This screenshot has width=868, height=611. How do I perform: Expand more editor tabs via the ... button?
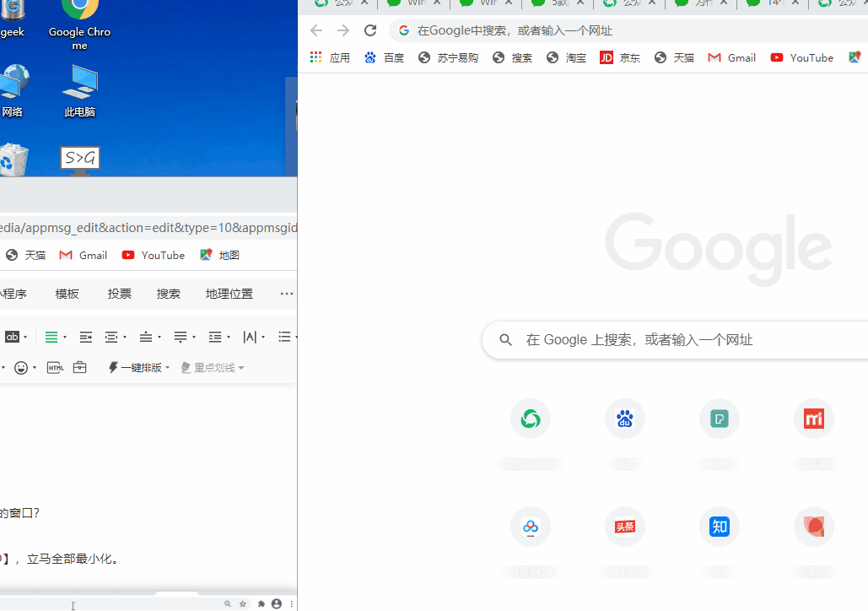286,293
